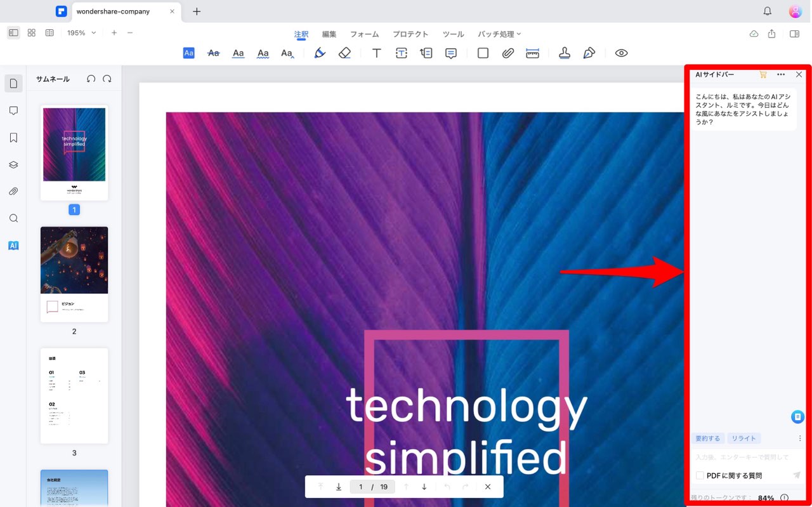This screenshot has height=507, width=812.
Task: Switch to the 編集 tab
Action: pyautogui.click(x=329, y=34)
